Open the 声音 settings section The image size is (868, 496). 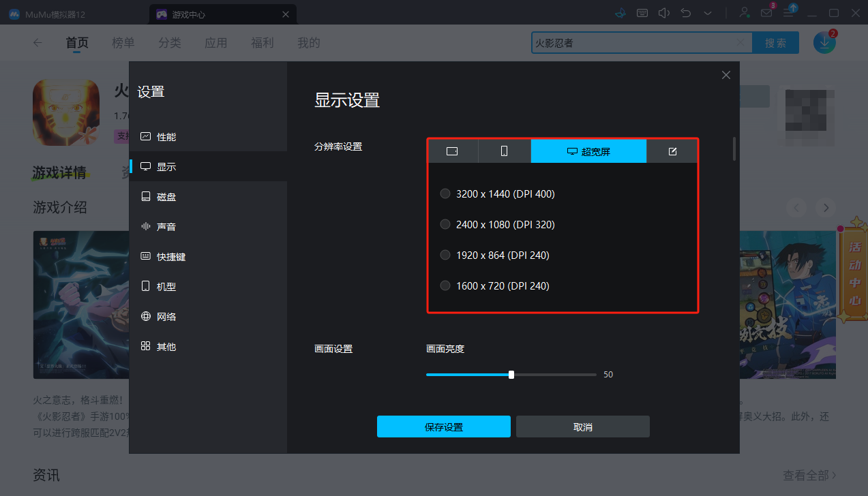pyautogui.click(x=166, y=226)
